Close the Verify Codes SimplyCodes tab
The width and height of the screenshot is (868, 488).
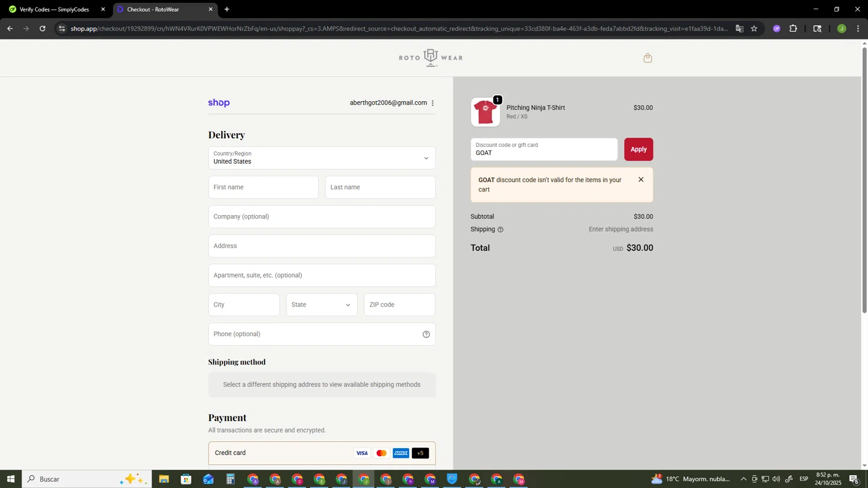(103, 9)
